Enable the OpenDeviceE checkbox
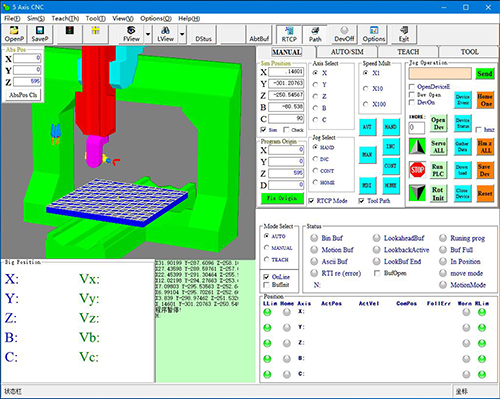This screenshot has width=500, height=399. [412, 87]
